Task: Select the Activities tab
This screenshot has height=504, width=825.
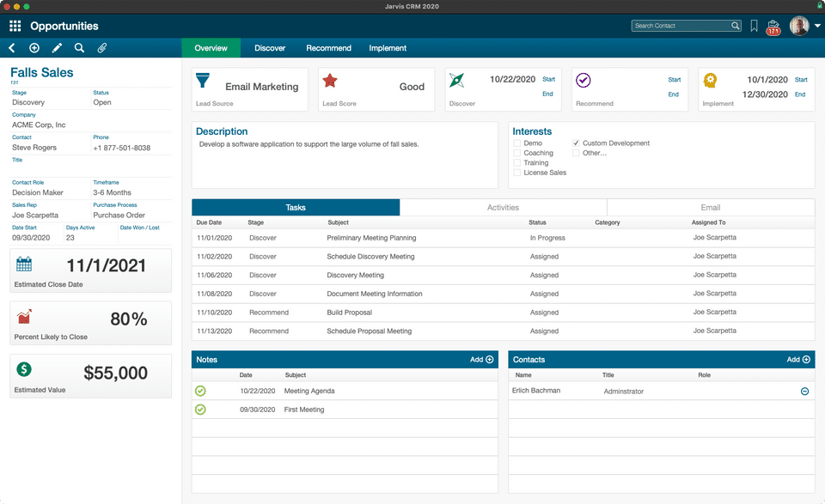Action: (503, 208)
